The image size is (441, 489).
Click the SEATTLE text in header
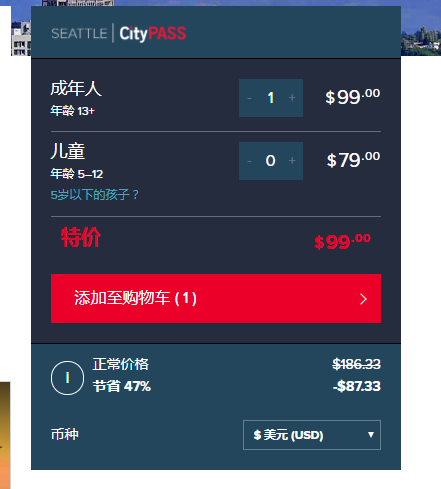point(79,34)
